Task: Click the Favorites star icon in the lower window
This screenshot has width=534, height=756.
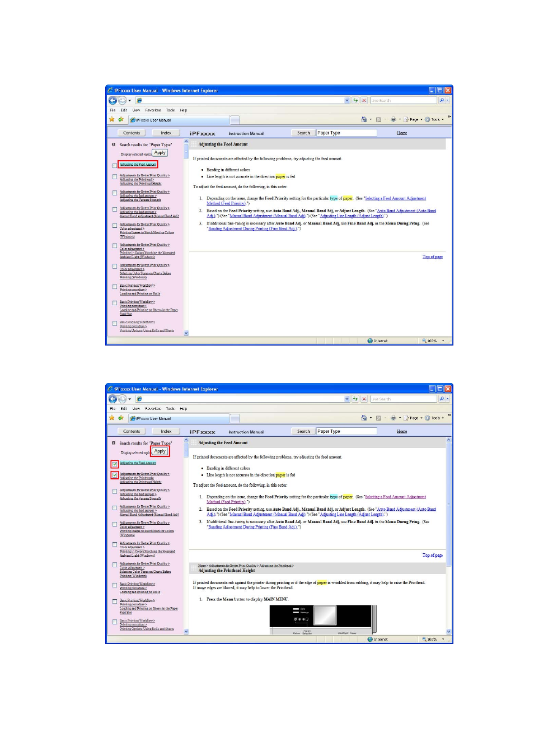Action: (x=112, y=418)
